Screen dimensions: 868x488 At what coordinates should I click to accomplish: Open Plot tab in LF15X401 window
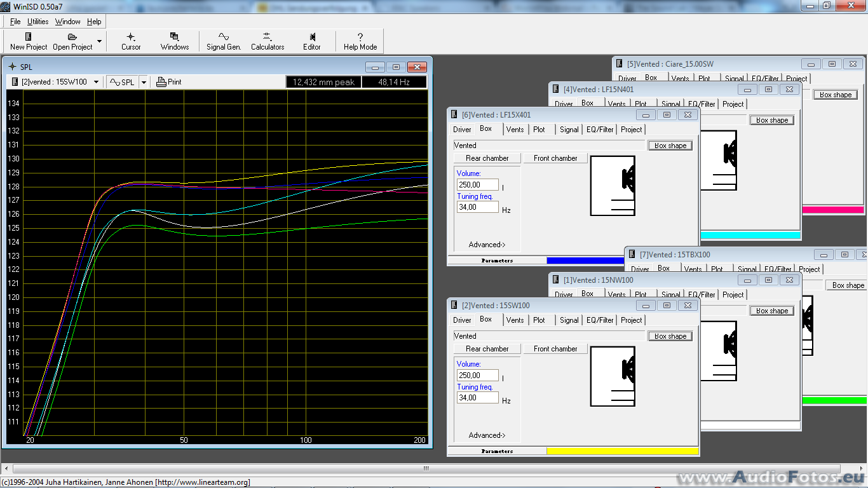tap(539, 130)
